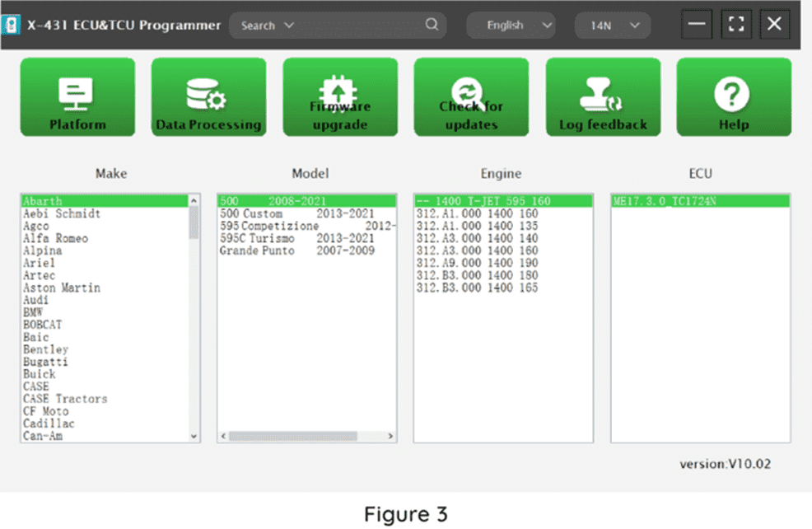812x529 pixels.
Task: Click the X-431 app logo icon
Action: click(x=11, y=25)
